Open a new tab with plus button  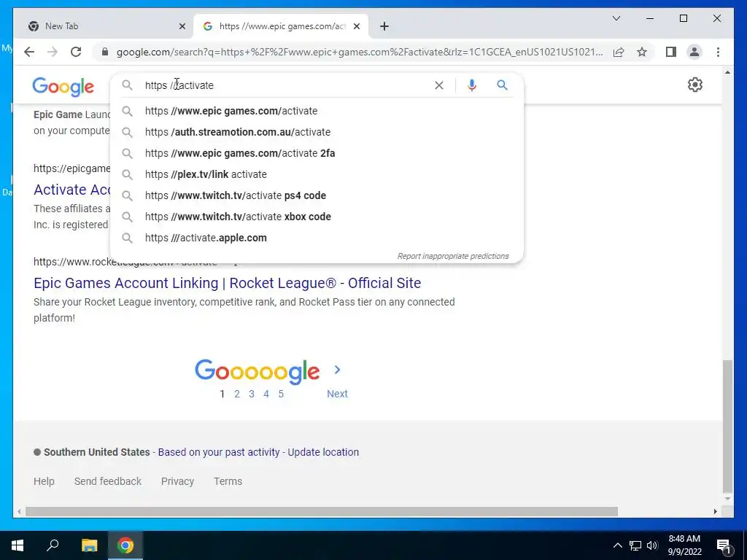pos(384,26)
